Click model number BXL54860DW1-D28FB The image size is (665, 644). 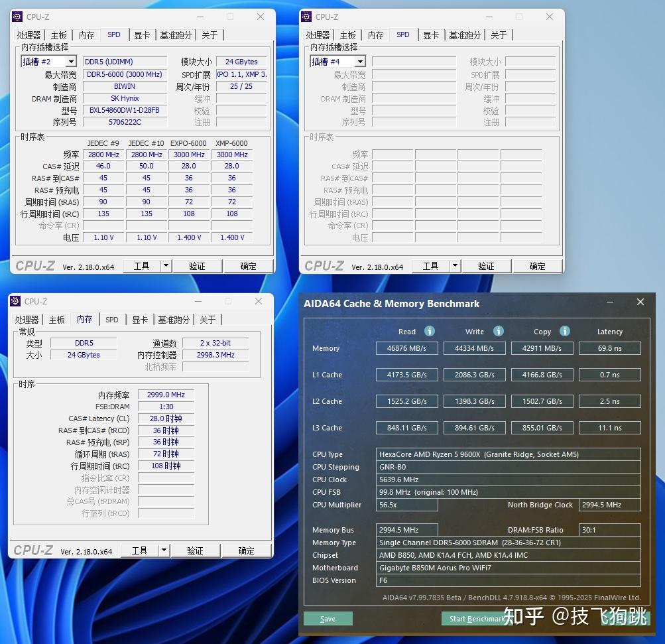(x=125, y=110)
